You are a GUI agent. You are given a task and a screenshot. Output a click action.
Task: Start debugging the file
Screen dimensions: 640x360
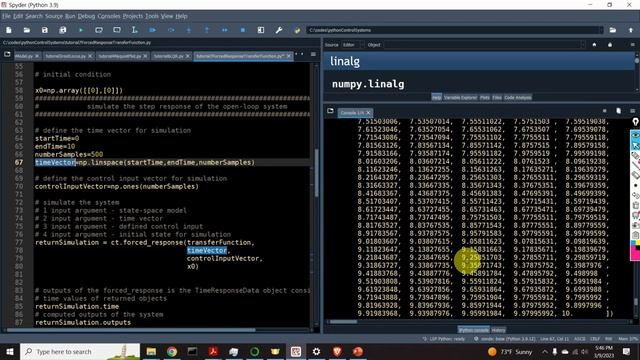pyautogui.click(x=153, y=30)
